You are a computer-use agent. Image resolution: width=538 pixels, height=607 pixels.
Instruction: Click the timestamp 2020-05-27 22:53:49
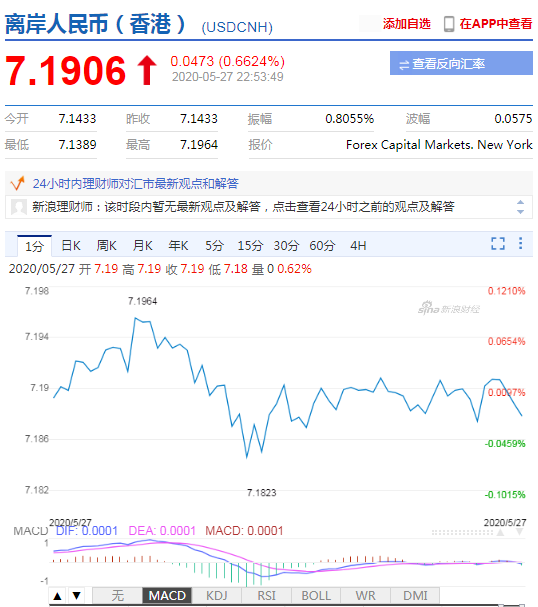228,77
